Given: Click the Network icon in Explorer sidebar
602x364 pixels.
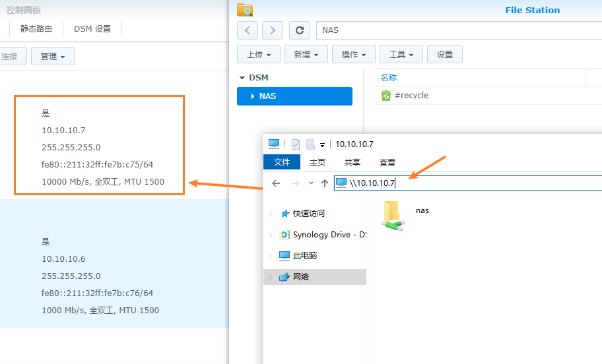Looking at the screenshot, I should (x=284, y=276).
